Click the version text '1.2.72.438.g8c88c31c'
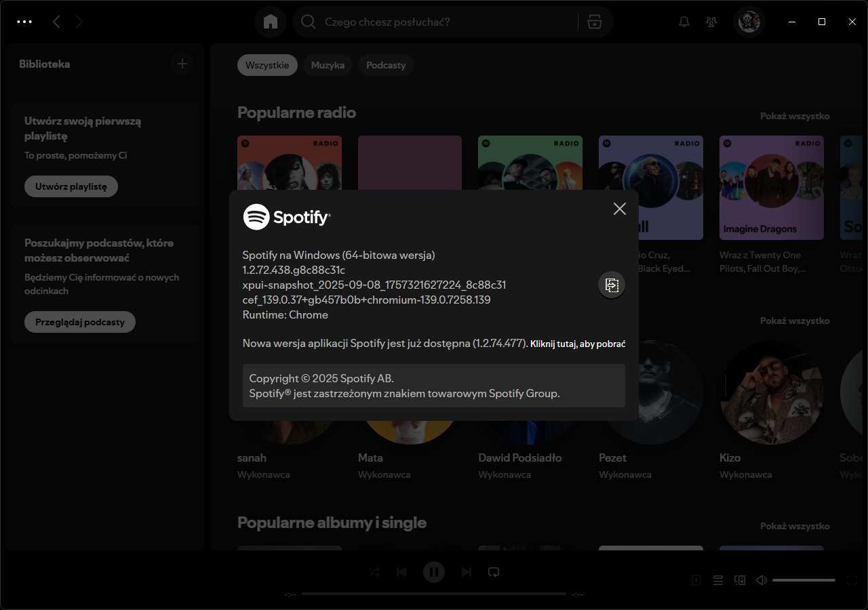 coord(294,270)
